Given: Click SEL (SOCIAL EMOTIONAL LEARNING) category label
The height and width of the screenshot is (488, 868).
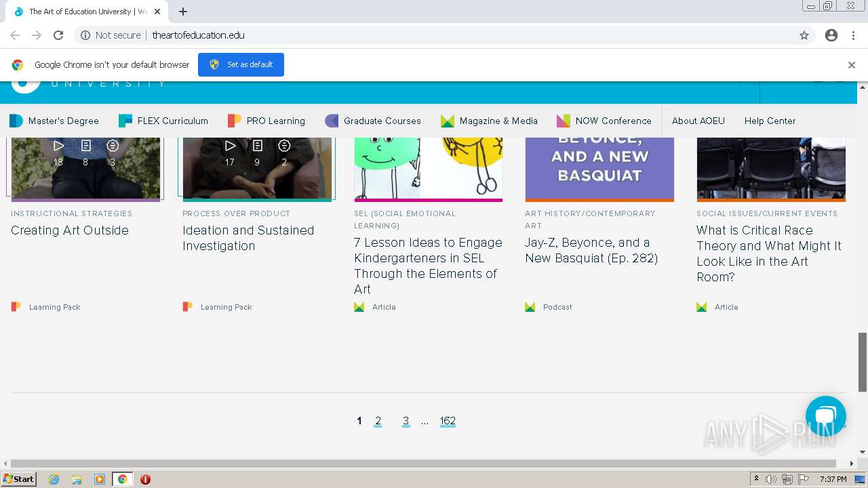Looking at the screenshot, I should (405, 220).
